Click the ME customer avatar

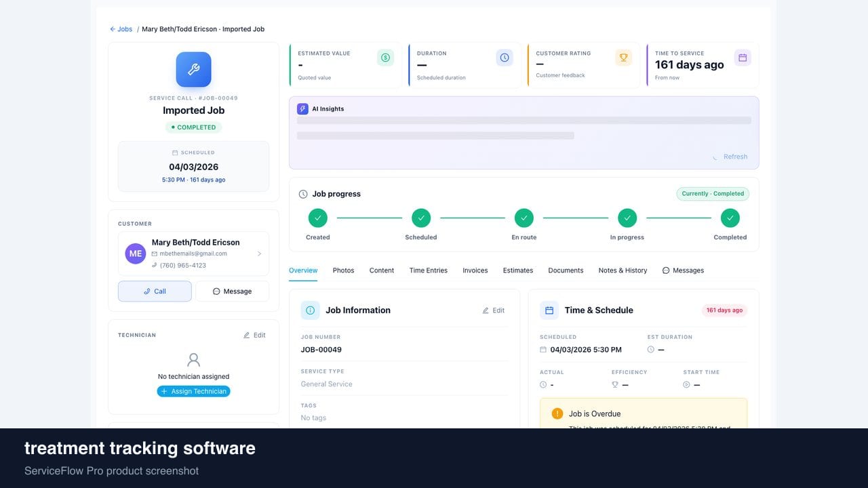pyautogui.click(x=136, y=253)
